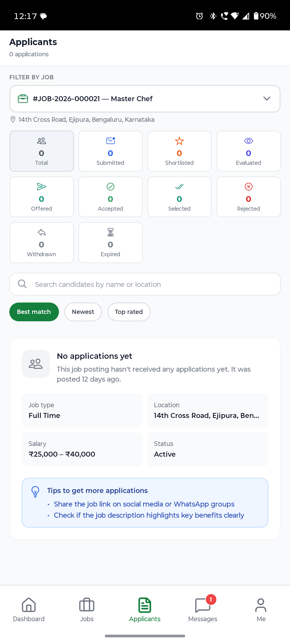This screenshot has width=290, height=644.
Task: Select the Total applicants status card
Action: coord(42,151)
